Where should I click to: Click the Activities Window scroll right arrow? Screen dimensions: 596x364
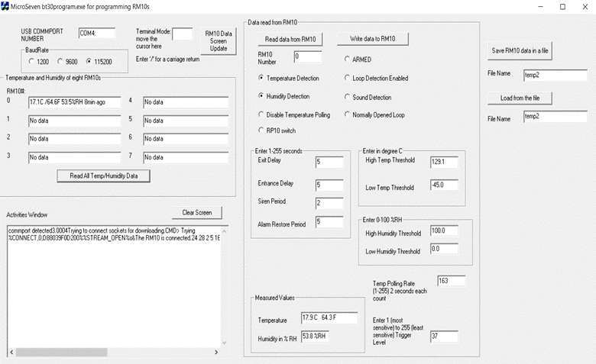[x=216, y=353]
